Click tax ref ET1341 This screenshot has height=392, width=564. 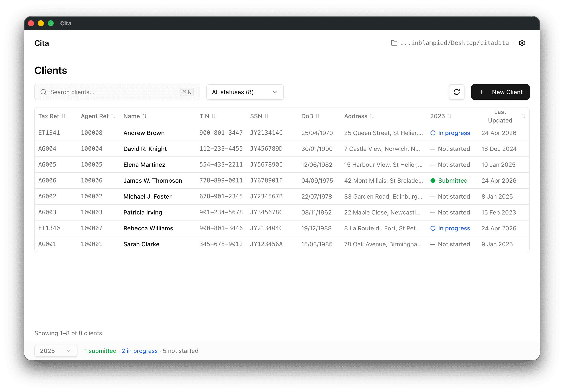pos(49,133)
